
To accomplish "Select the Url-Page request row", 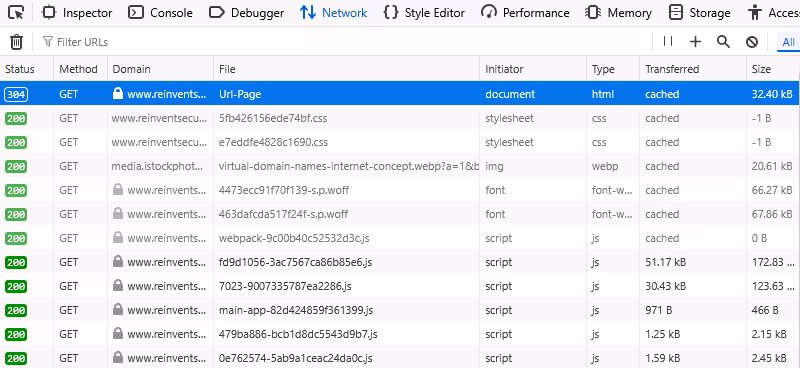I will pos(400,94).
